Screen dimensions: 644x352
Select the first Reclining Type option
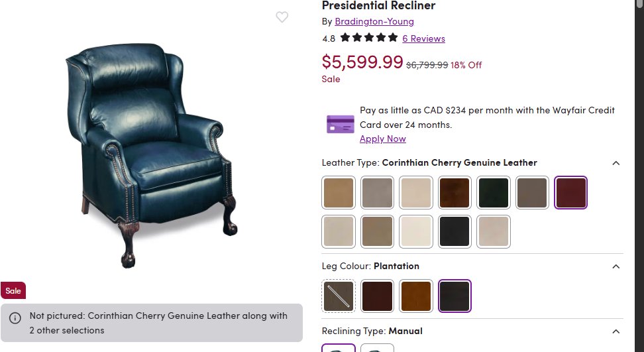click(x=339, y=349)
